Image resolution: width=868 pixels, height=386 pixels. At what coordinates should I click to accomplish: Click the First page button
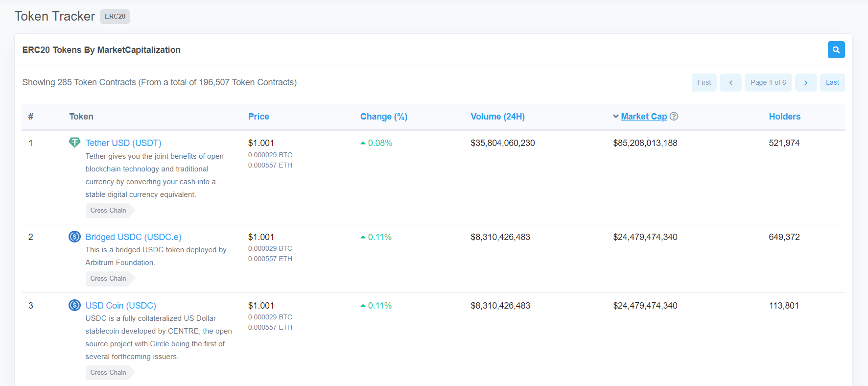[x=704, y=82]
